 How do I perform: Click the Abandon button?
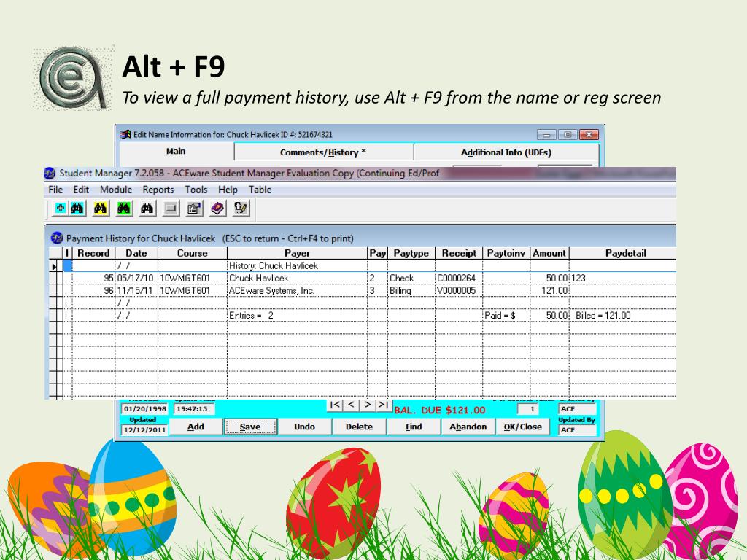coord(468,427)
